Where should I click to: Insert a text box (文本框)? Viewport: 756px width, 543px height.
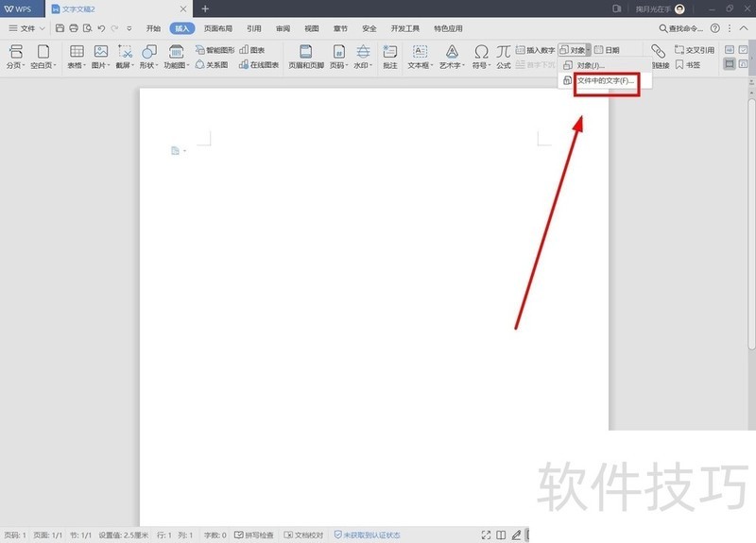(421, 57)
